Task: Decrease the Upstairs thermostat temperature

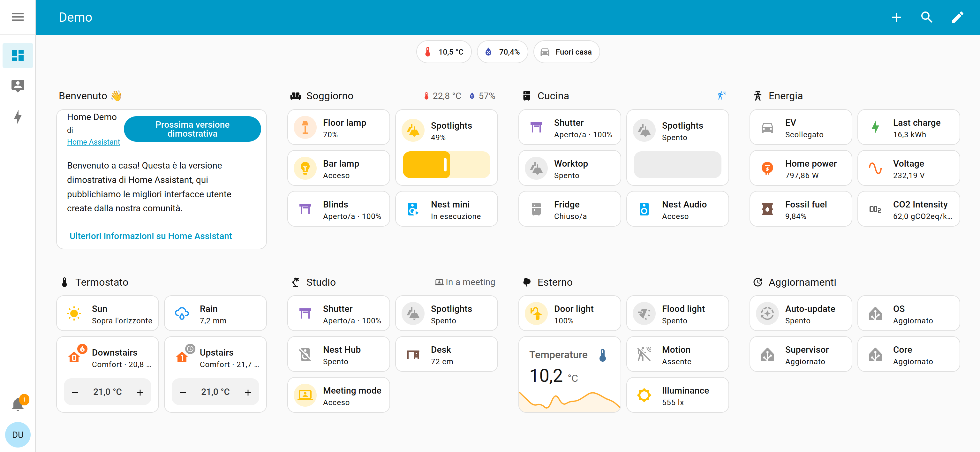Action: click(x=183, y=392)
